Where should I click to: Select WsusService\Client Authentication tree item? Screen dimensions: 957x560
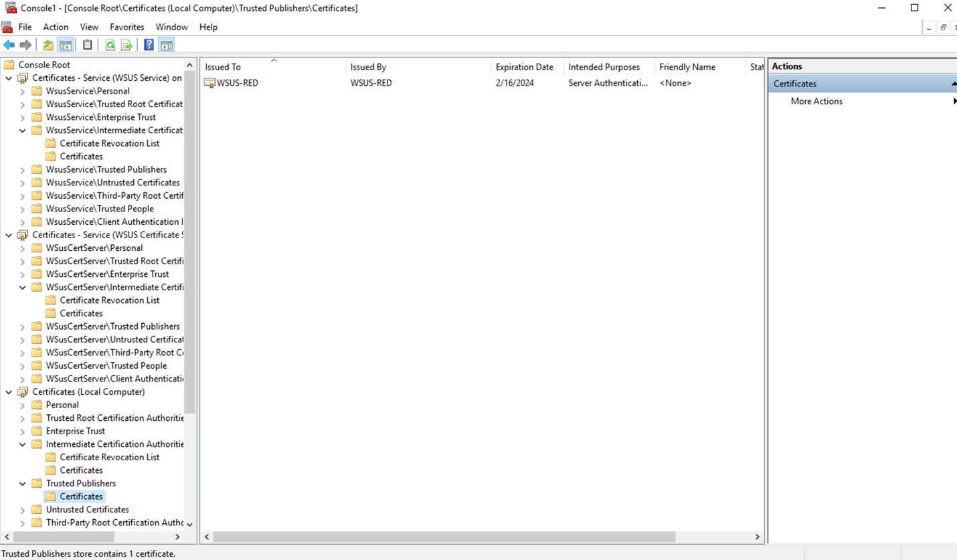pyautogui.click(x=114, y=222)
